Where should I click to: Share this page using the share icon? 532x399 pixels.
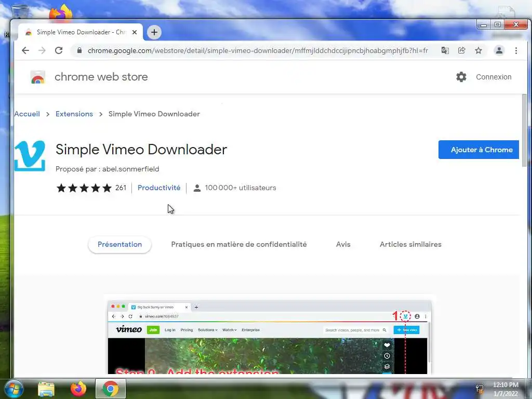(x=461, y=50)
